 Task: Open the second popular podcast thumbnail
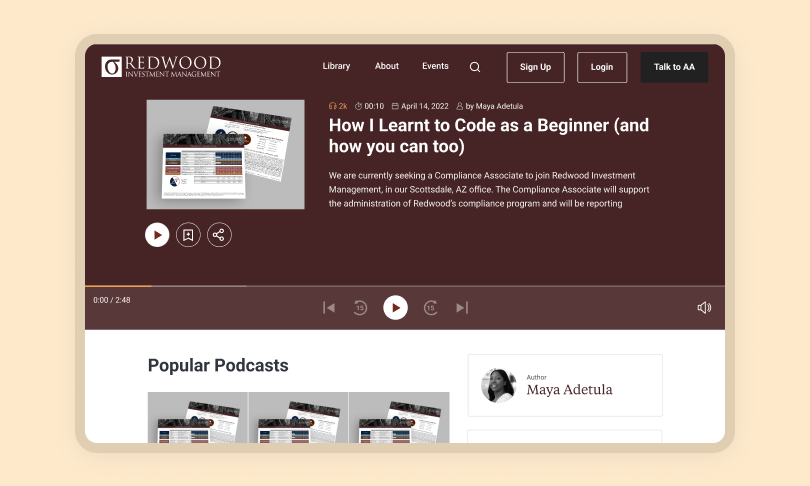[298, 417]
